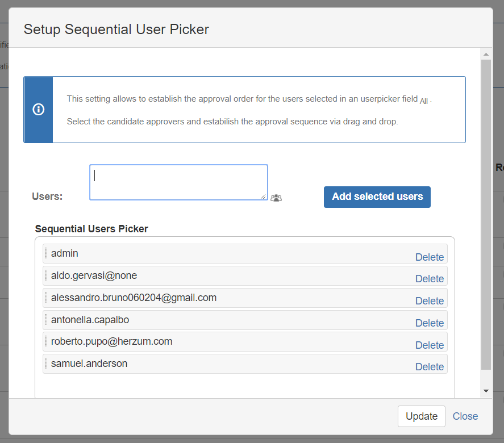Image resolution: width=504 pixels, height=443 pixels.
Task: Click the Update button
Action: (x=422, y=416)
